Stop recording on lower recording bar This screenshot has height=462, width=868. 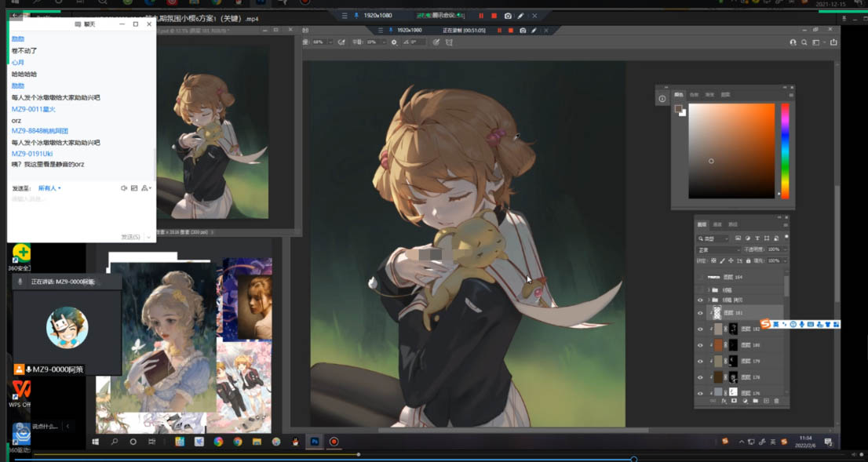[510, 31]
